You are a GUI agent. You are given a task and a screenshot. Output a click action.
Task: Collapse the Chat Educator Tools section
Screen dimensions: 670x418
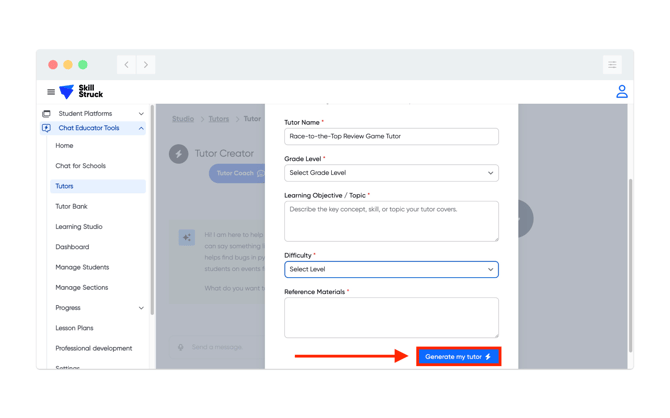click(141, 128)
